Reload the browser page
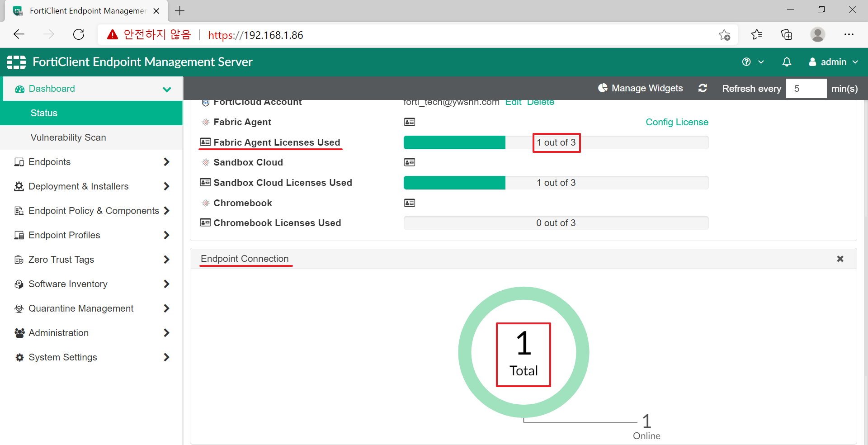 tap(79, 34)
